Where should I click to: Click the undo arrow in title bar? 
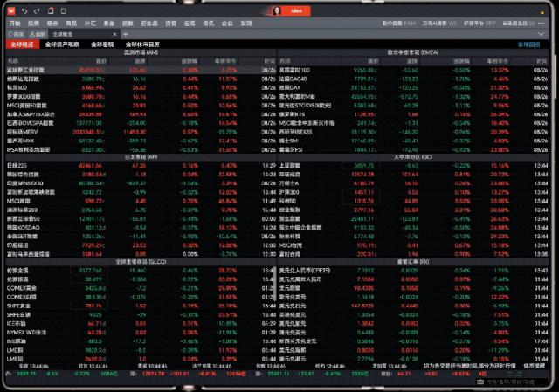[26, 10]
